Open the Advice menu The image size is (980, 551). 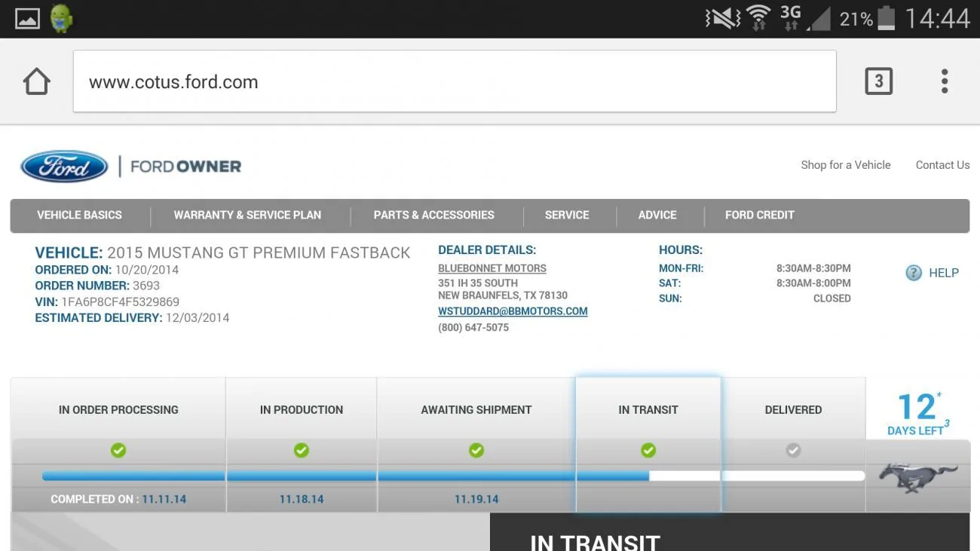tap(657, 215)
